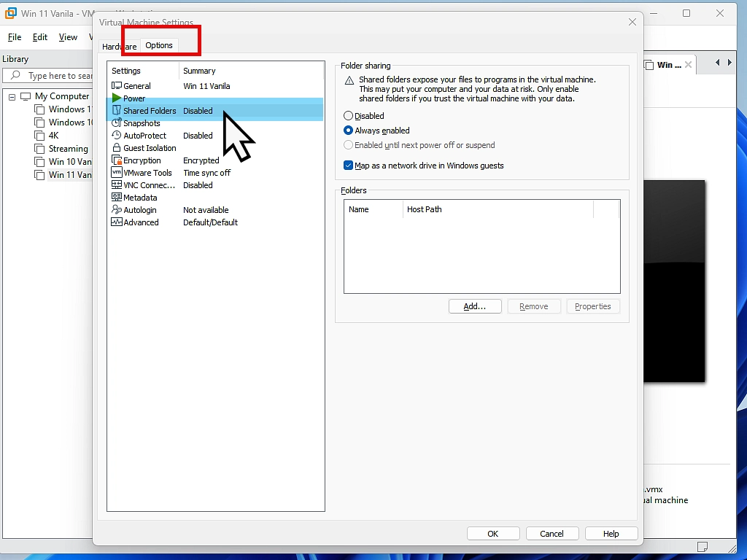Screen dimensions: 747x560
Task: Open Help for the settings dialog
Action: (x=611, y=534)
